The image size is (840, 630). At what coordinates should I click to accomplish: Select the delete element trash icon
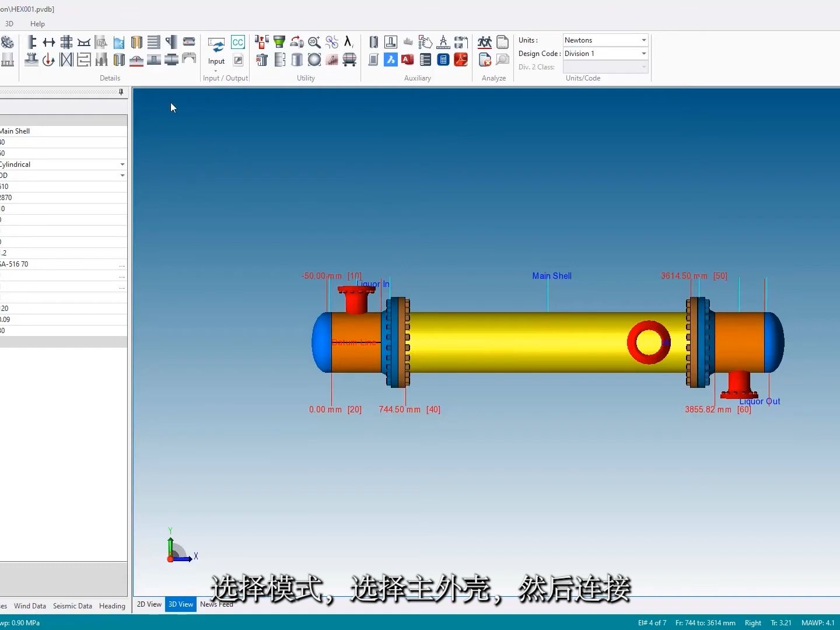click(261, 60)
